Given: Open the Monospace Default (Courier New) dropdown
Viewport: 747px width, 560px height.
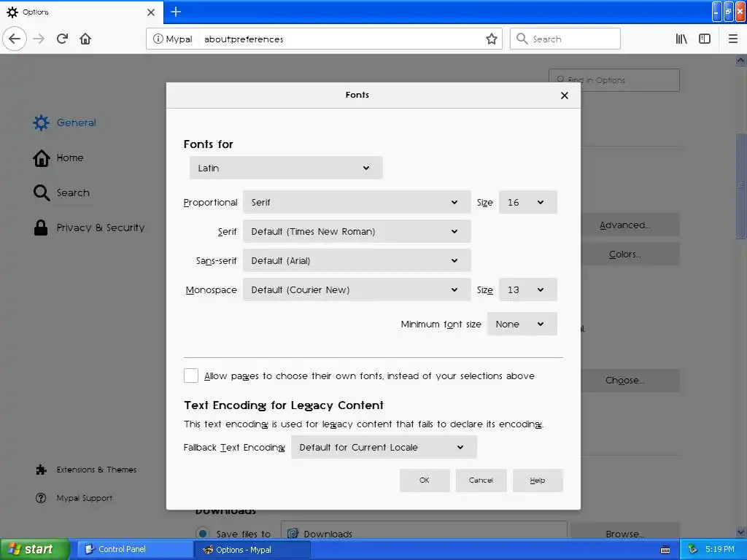Looking at the screenshot, I should pos(357,289).
